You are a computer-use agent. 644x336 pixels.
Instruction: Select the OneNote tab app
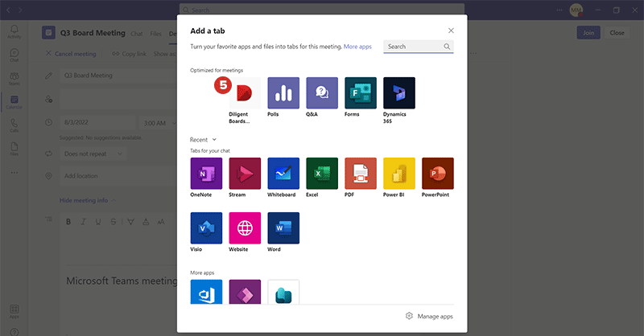[206, 173]
